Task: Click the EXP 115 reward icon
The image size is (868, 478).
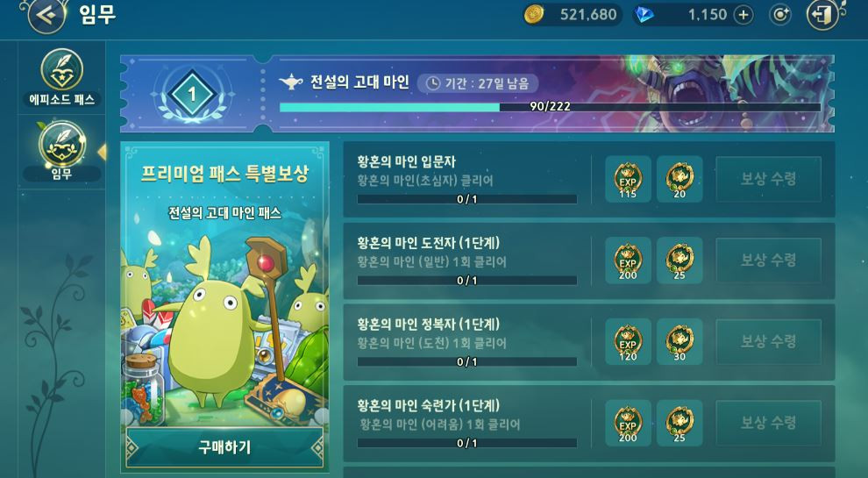Action: 628,179
